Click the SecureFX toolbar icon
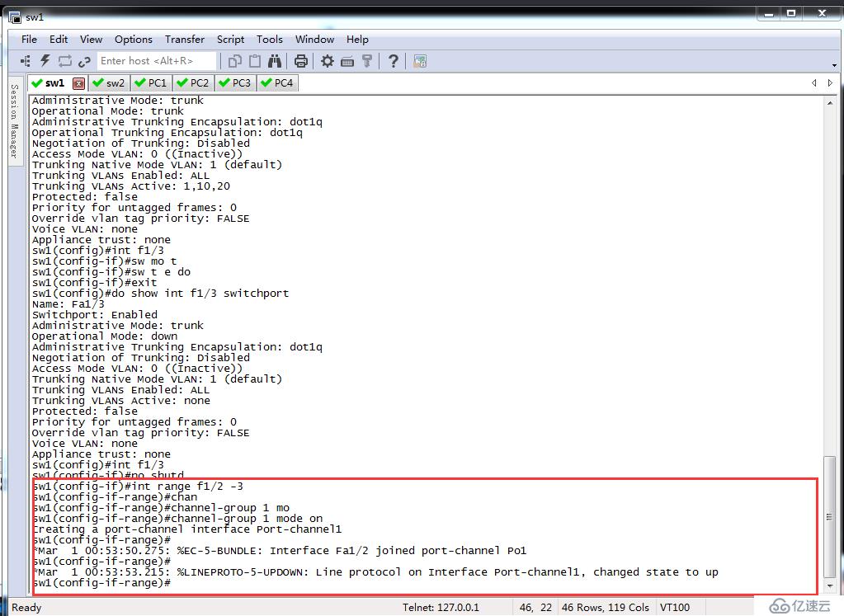This screenshot has width=844, height=616. (x=420, y=61)
